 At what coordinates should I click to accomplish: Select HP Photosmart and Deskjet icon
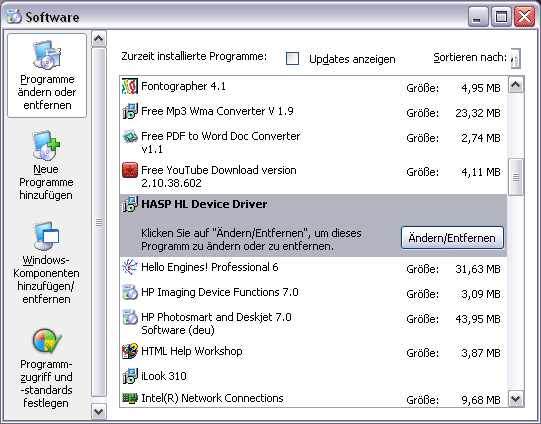(130, 317)
